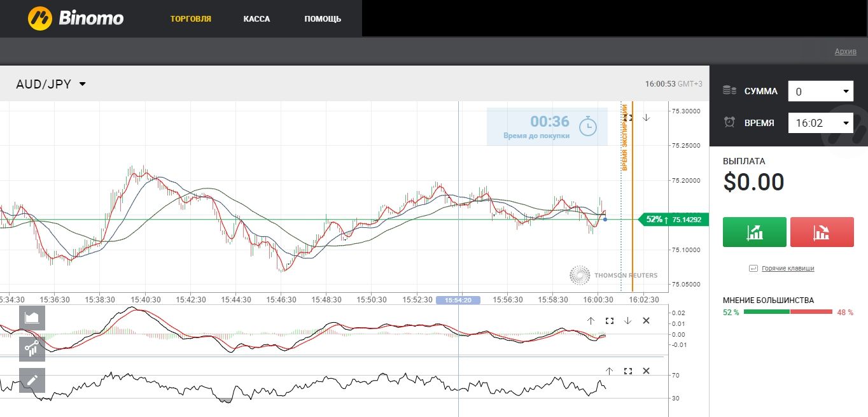
Task: Click the 52 % majority percentage label
Action: (731, 312)
